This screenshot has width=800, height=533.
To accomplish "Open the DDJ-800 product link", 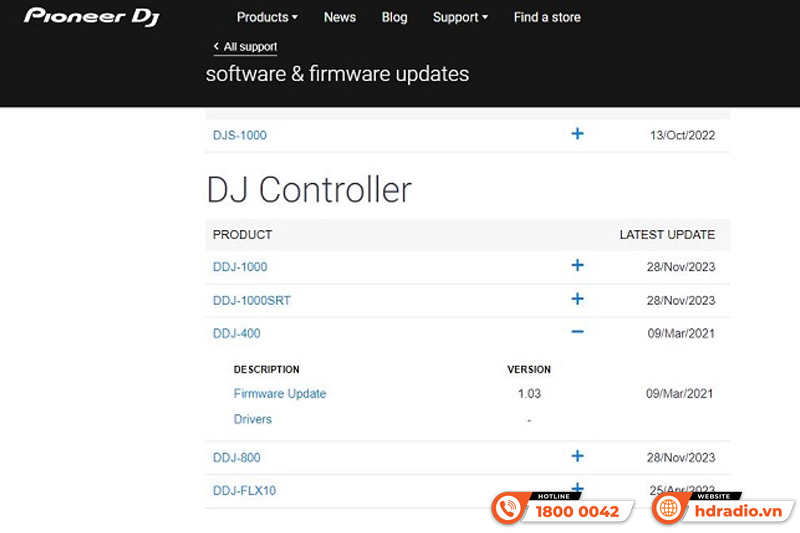I will (236, 458).
